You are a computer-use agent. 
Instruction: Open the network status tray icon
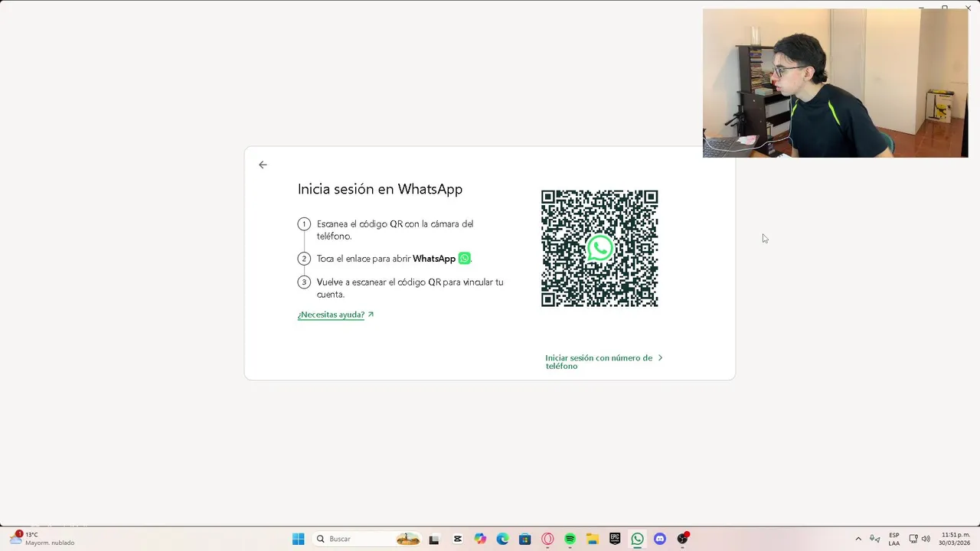pos(913,539)
